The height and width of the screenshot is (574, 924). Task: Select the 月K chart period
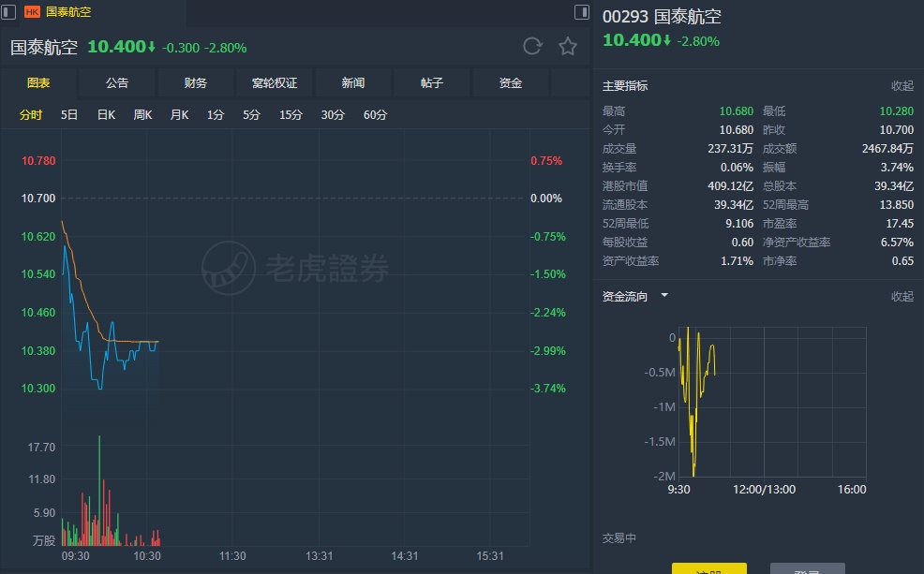[x=179, y=115]
